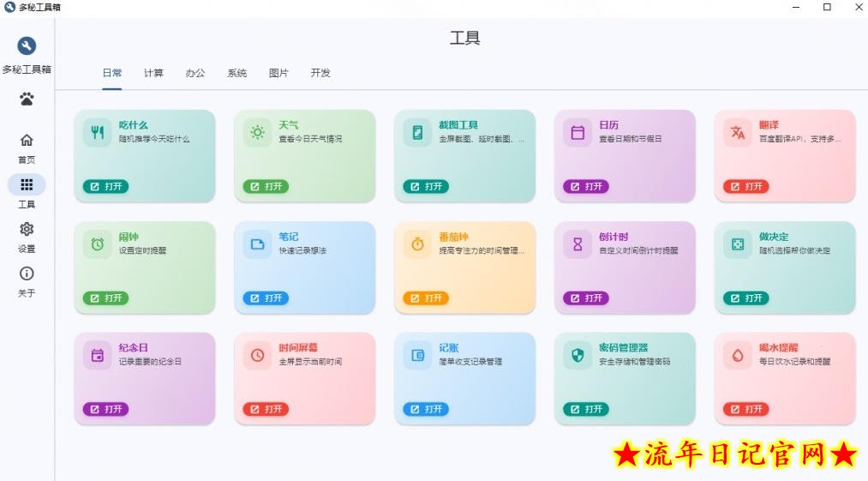Image resolution: width=868 pixels, height=481 pixels.
Task: Open the 闹钟 tool with 打开 button
Action: 105,298
